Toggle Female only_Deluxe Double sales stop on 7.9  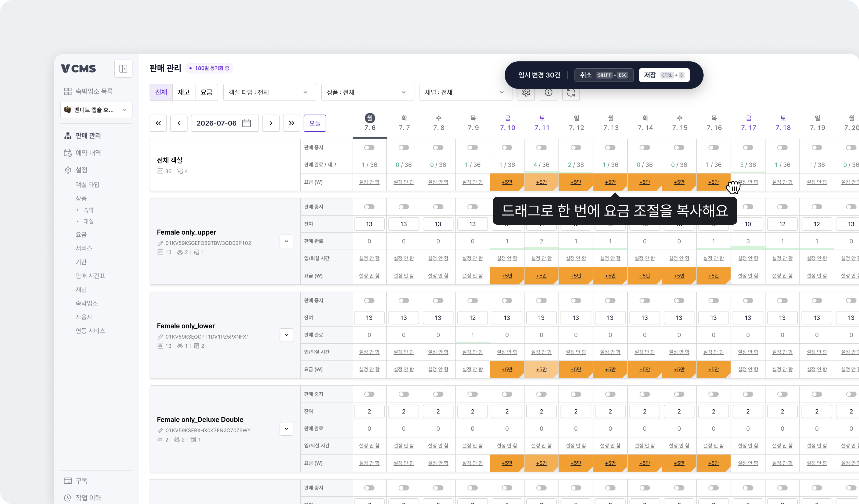(x=472, y=394)
